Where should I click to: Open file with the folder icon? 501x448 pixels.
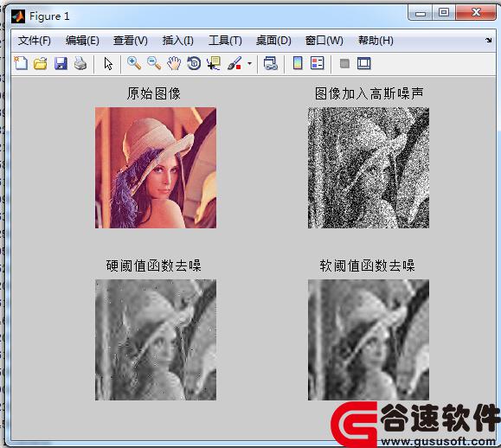(x=41, y=63)
